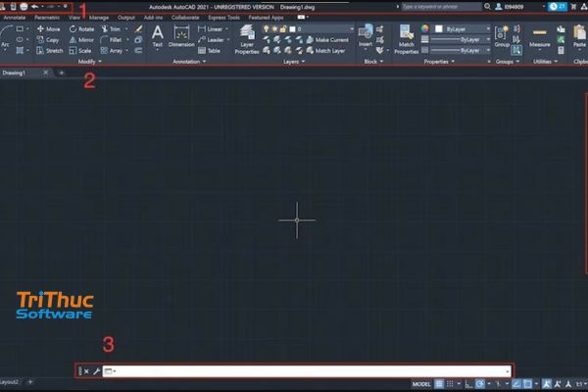Select the Copy tool
Screen dimensions: 588x392
[48, 40]
